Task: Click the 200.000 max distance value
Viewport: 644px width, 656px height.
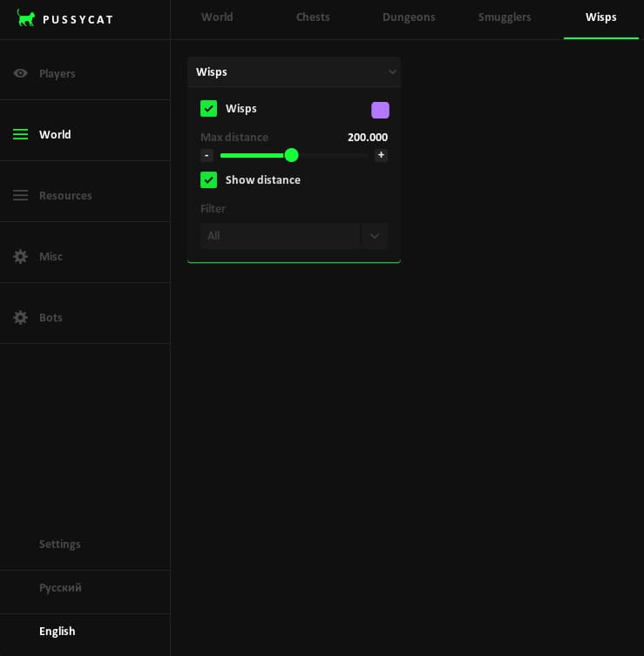Action: [368, 138]
